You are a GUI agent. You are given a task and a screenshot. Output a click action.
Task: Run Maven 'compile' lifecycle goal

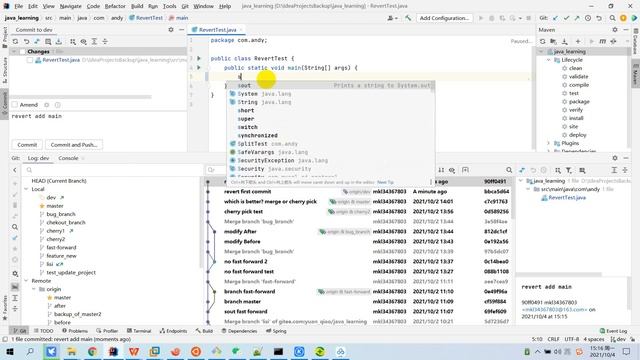579,85
